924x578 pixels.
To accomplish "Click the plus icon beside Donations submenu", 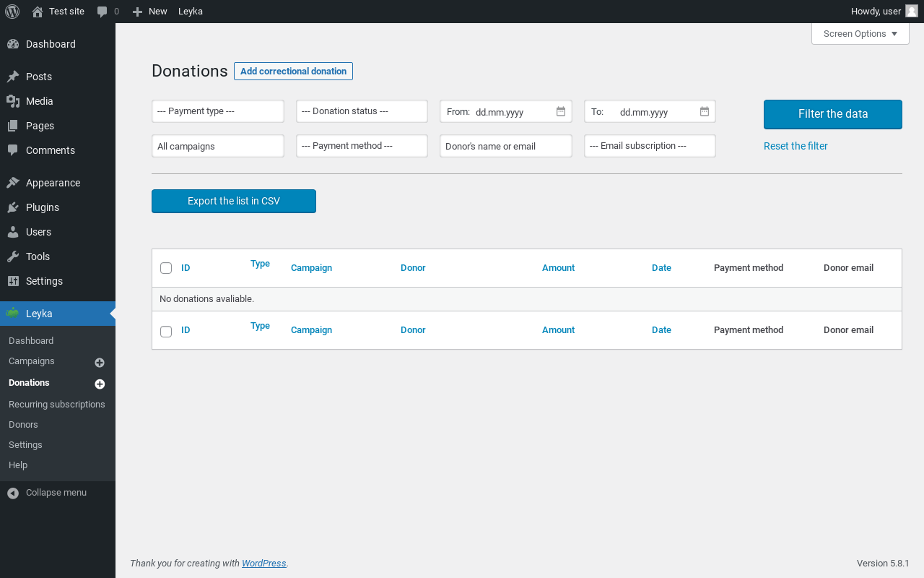I will pyautogui.click(x=100, y=384).
